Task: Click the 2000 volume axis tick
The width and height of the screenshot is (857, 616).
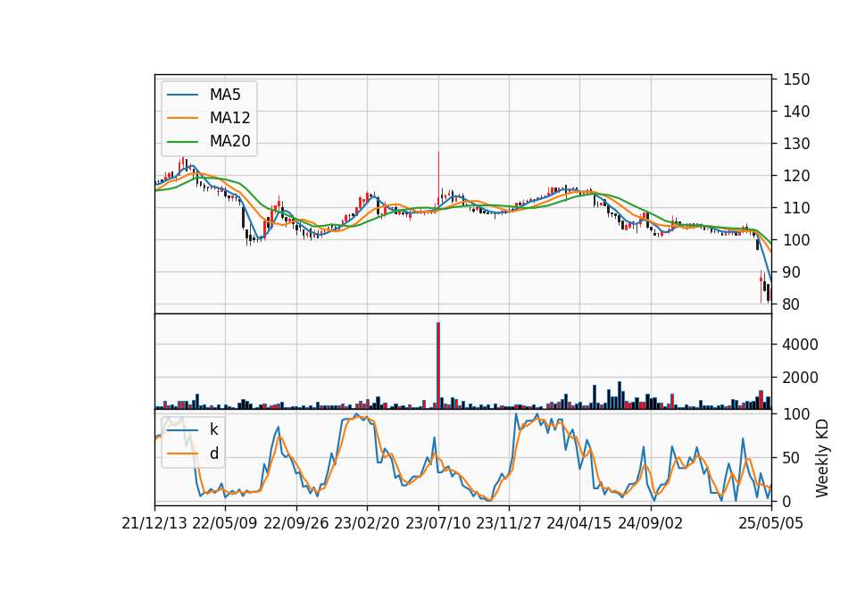Action: pos(801,378)
